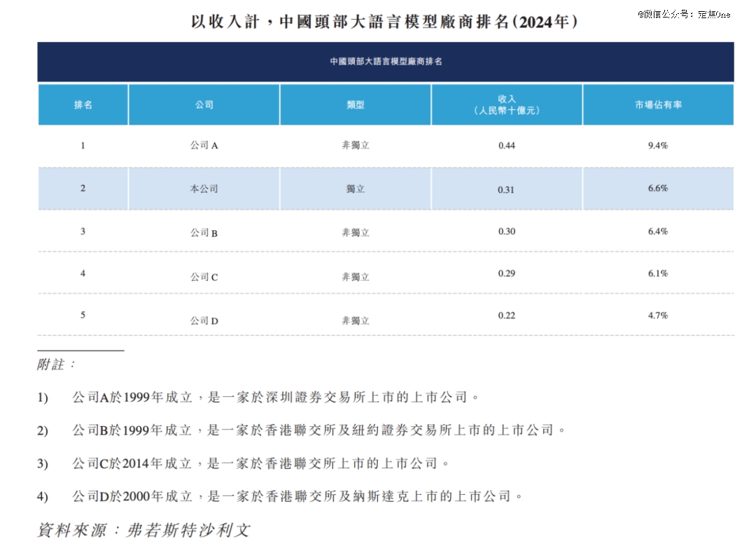756x555 pixels.
Task: Click the 4.7% market share value
Action: pos(658,316)
